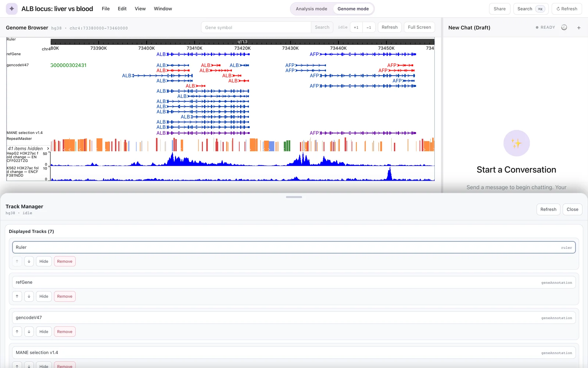This screenshot has height=368, width=588.
Task: Close the Track Manager panel
Action: [572, 209]
